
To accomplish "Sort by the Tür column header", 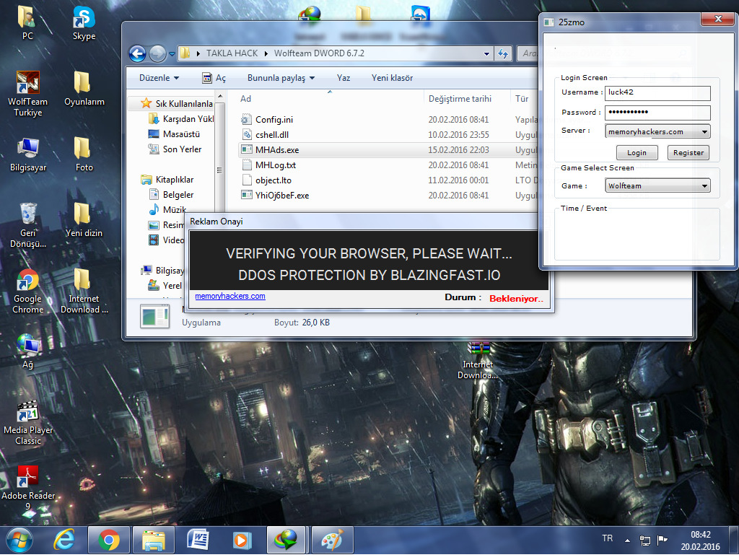I will pyautogui.click(x=525, y=99).
